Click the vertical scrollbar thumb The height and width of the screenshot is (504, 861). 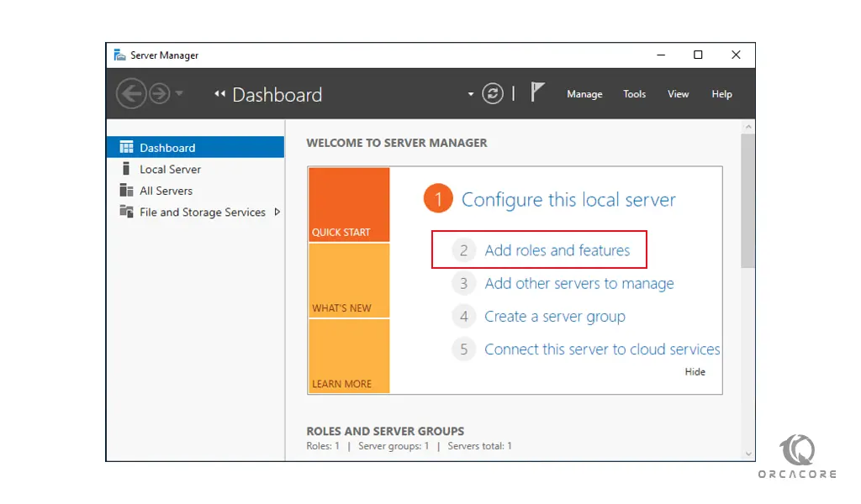pyautogui.click(x=747, y=201)
